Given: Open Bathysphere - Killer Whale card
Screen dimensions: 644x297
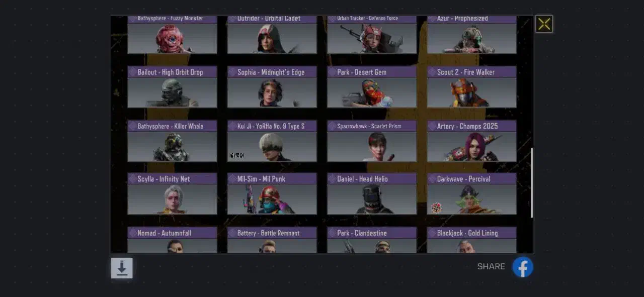Looking at the screenshot, I should [x=172, y=141].
